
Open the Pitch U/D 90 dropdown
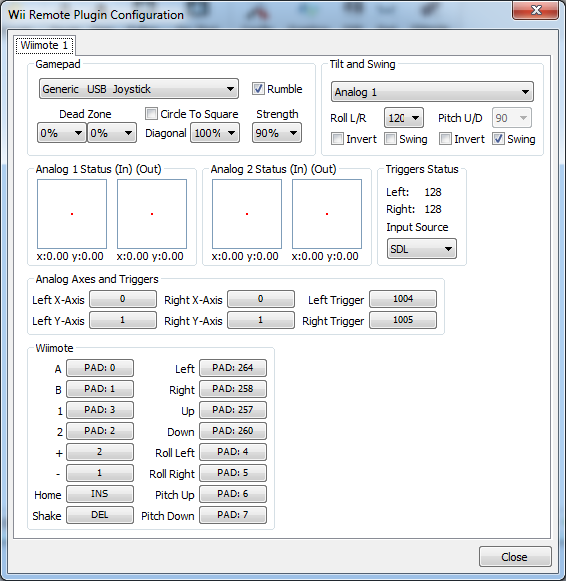coord(512,118)
